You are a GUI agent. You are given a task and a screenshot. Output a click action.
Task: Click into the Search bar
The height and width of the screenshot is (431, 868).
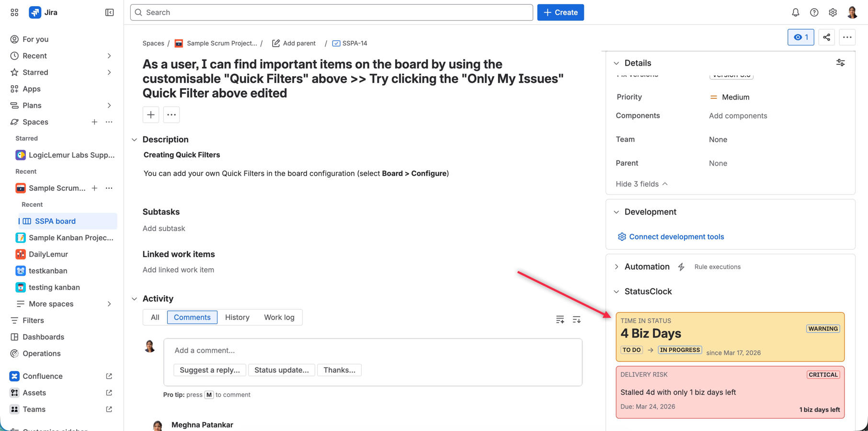(331, 12)
